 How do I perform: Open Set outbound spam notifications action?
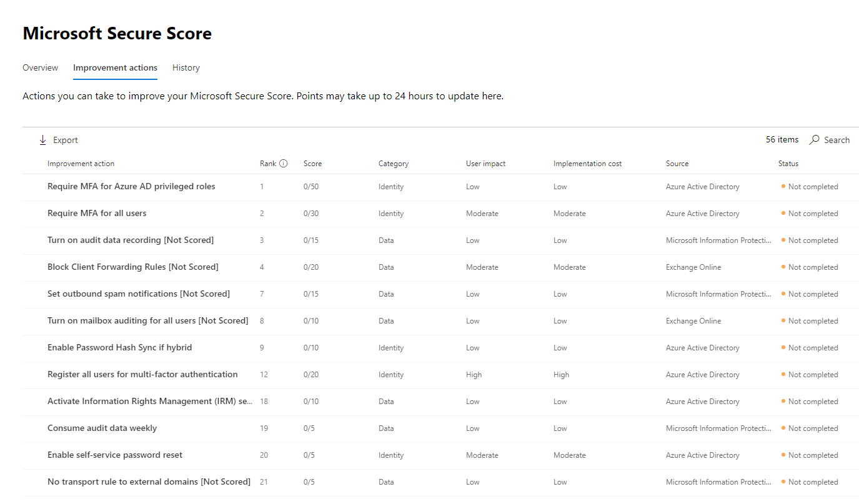(x=139, y=294)
